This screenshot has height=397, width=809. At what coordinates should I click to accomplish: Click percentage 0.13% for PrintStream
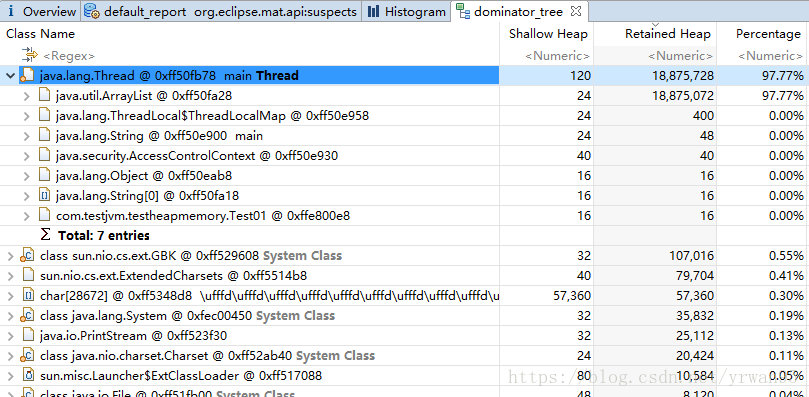tap(786, 336)
